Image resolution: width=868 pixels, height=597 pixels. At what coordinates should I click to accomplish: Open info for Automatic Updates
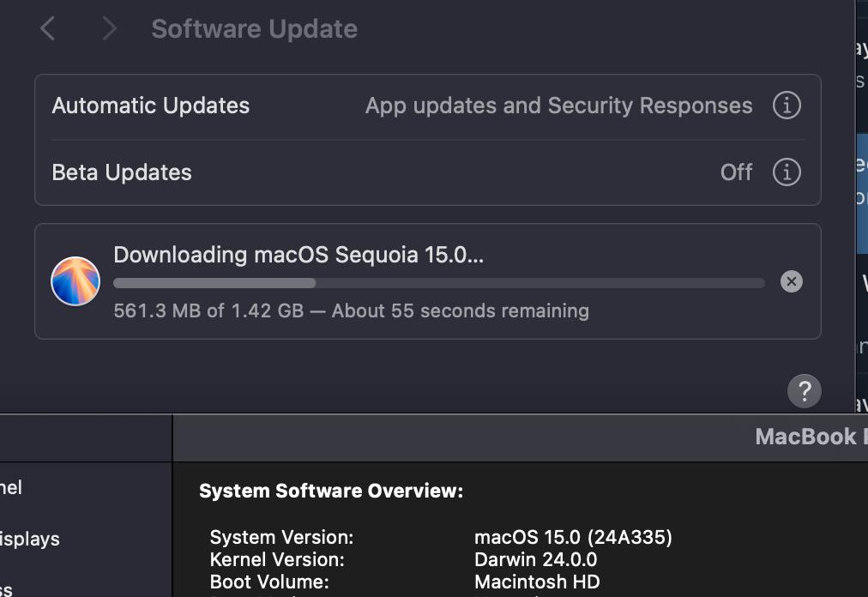[787, 106]
